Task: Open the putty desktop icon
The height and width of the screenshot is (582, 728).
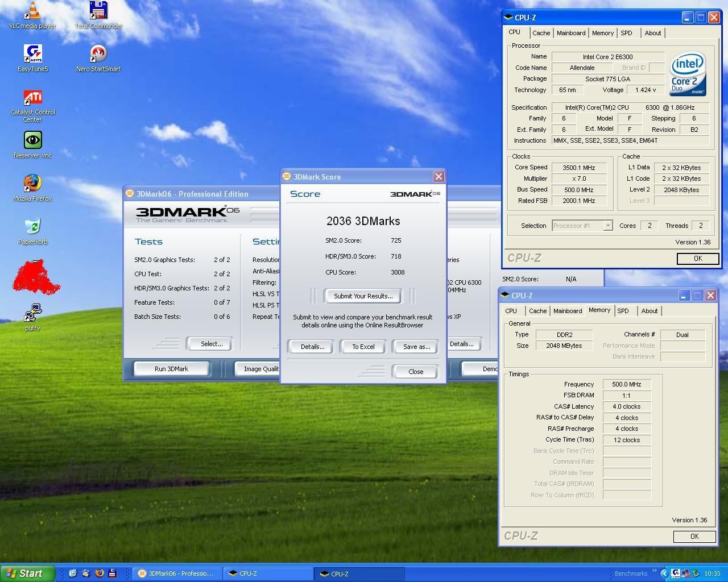Action: coord(32,317)
